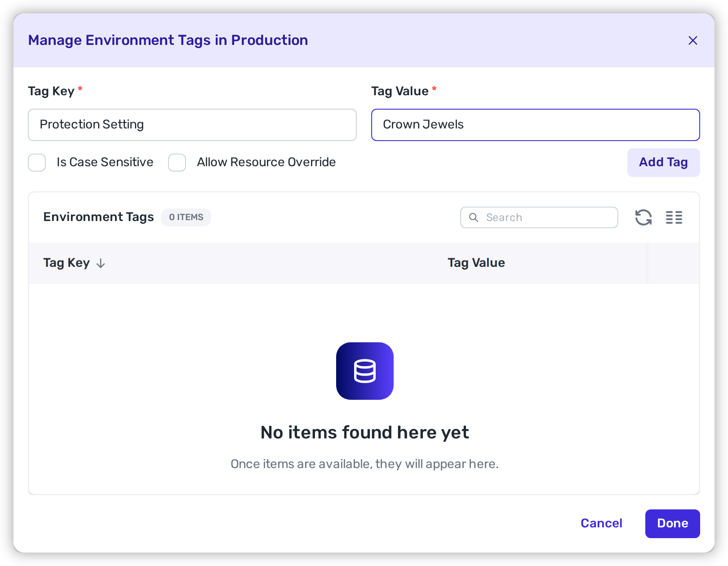Screen dimensions: 728x566
Task: Click the Search field in Environment Tags
Action: coord(539,217)
